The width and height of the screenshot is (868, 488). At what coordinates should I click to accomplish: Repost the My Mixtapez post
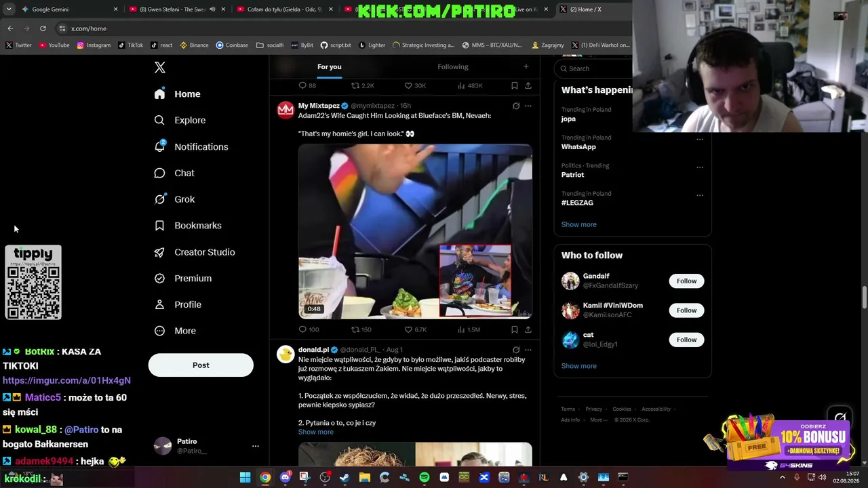click(x=355, y=329)
